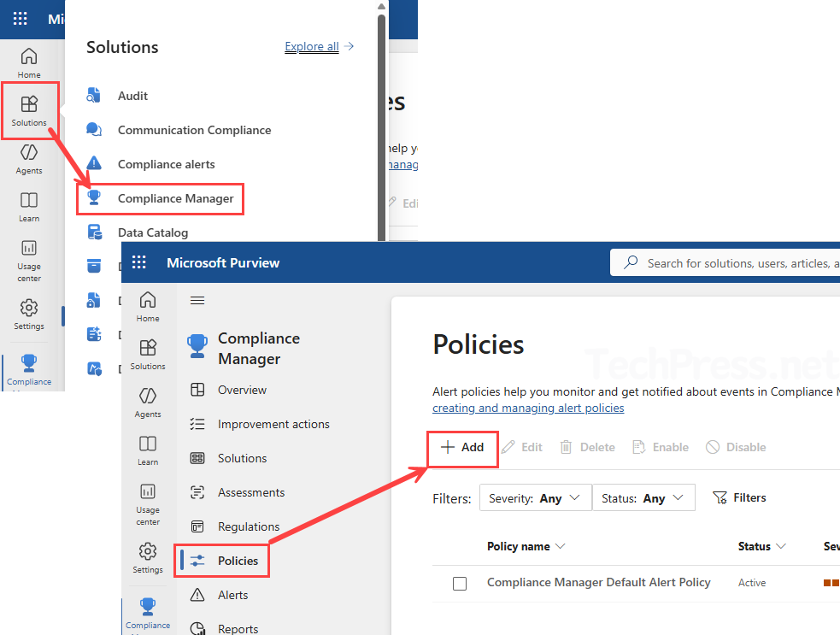This screenshot has height=635, width=840.
Task: Select Policies in Compliance Manager nav
Action: pos(222,561)
